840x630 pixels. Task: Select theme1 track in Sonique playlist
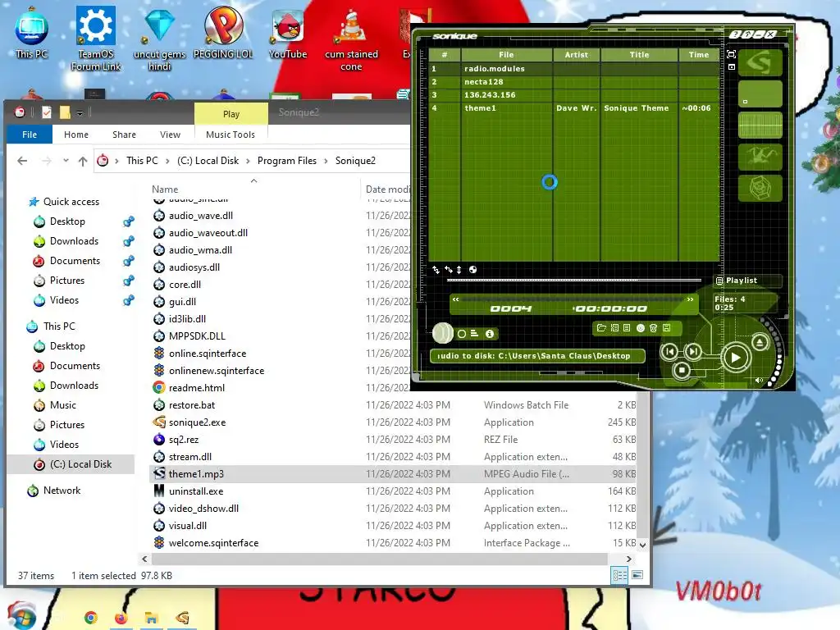click(573, 107)
